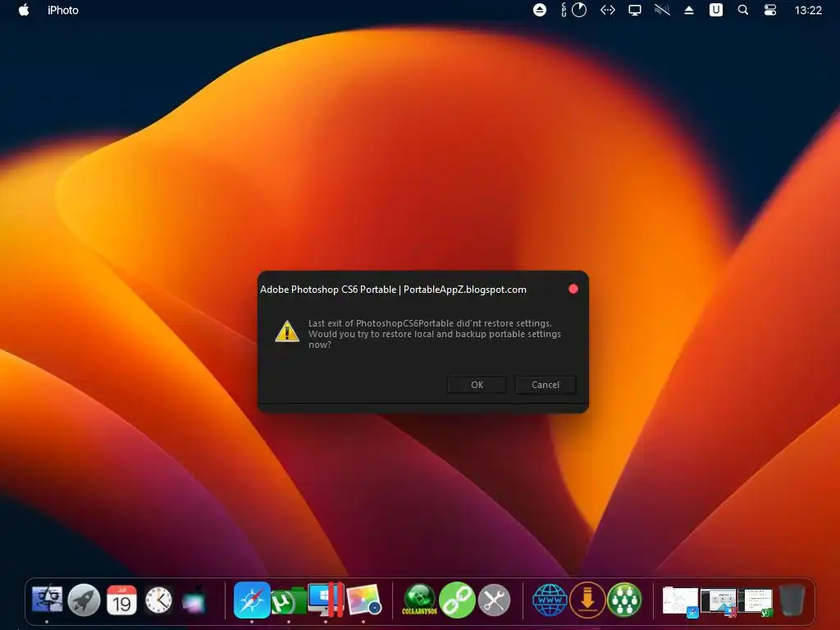Click the plain eject icon in menu bar

[x=689, y=10]
